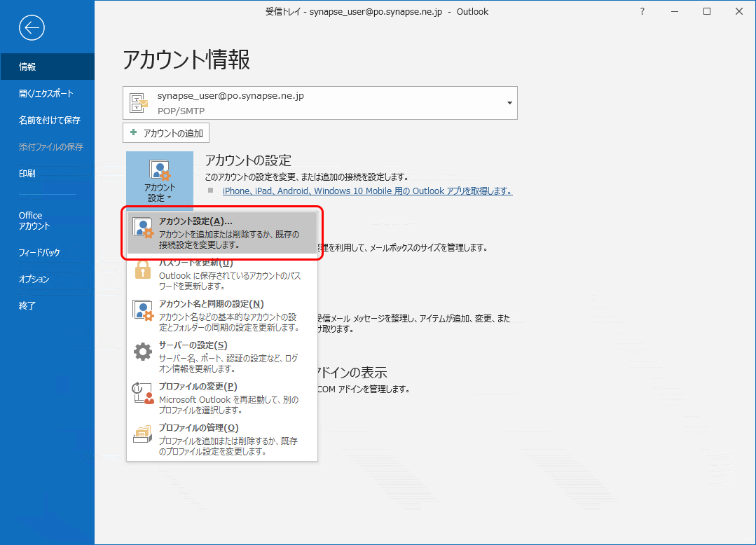This screenshot has width=756, height=545.
Task: Click the help question mark icon
Action: tap(642, 12)
